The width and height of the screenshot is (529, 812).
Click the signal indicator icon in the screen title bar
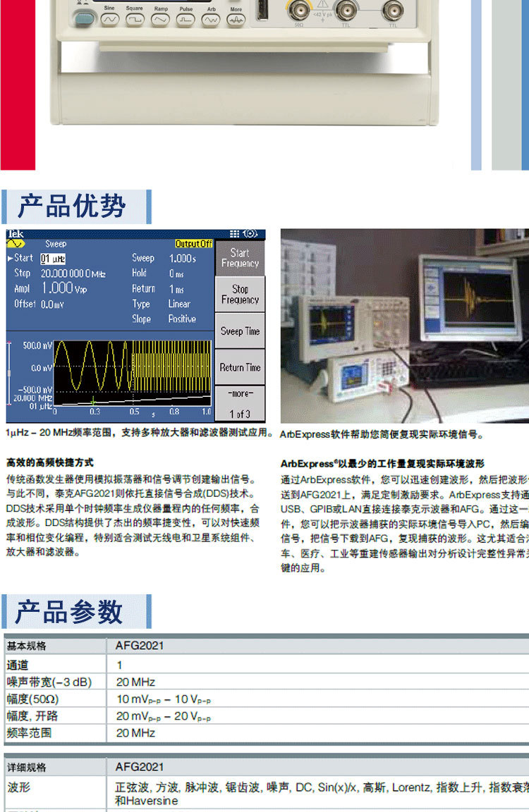point(250,234)
